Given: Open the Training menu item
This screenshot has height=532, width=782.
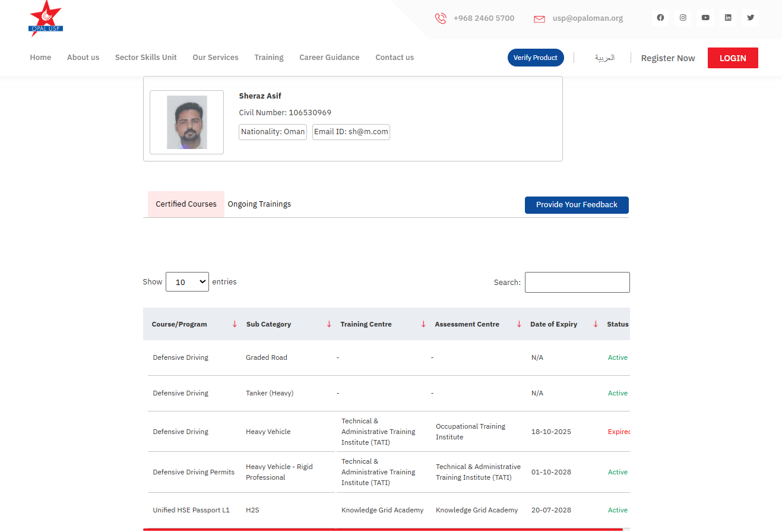Looking at the screenshot, I should click(269, 58).
